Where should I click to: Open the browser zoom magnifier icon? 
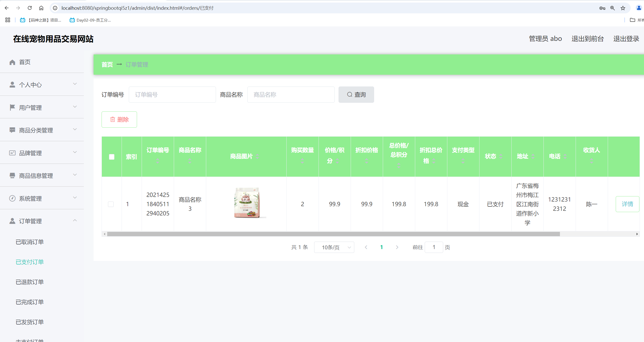click(x=612, y=8)
